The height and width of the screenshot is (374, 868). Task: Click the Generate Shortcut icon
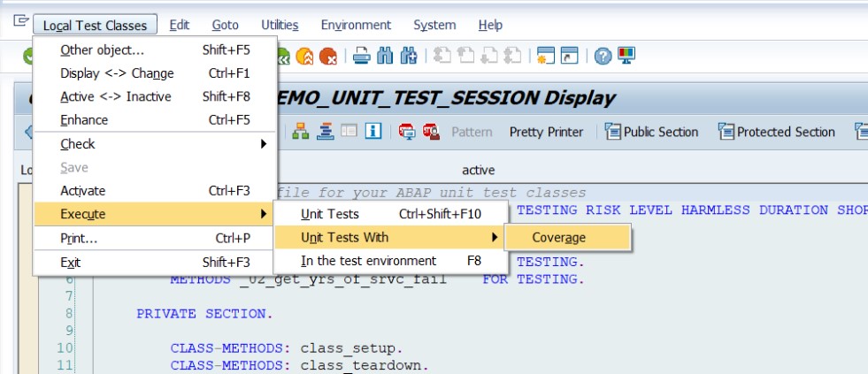(x=569, y=56)
